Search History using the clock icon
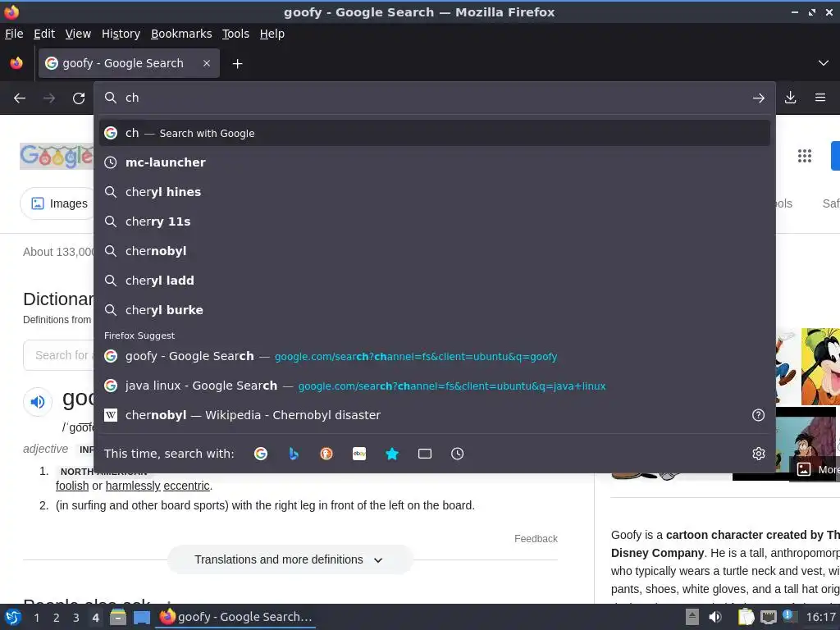Image resolution: width=840 pixels, height=630 pixels. [x=458, y=454]
